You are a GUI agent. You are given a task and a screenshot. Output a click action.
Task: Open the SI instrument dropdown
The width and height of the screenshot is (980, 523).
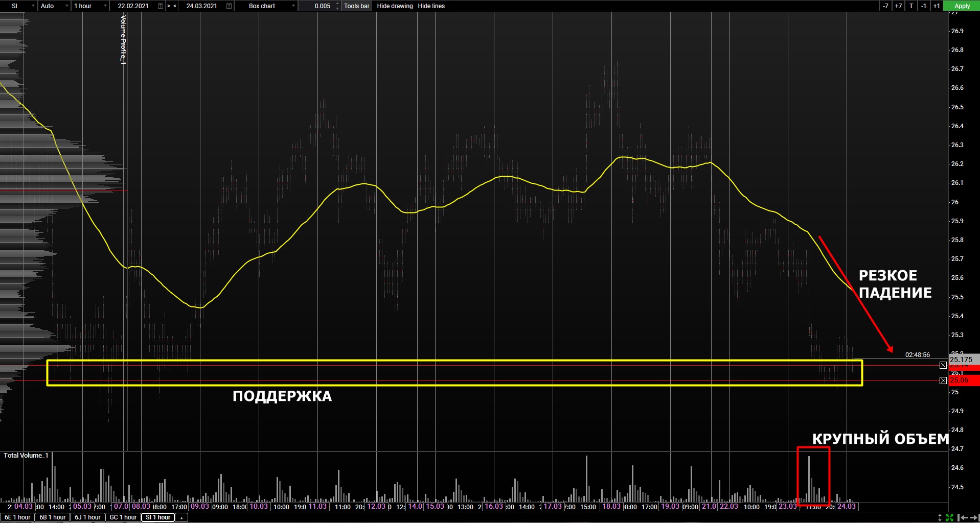[18, 6]
